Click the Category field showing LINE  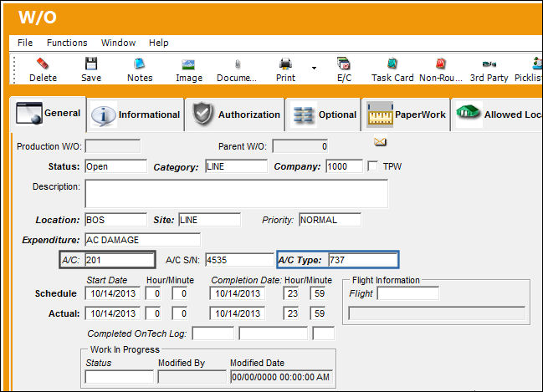236,166
